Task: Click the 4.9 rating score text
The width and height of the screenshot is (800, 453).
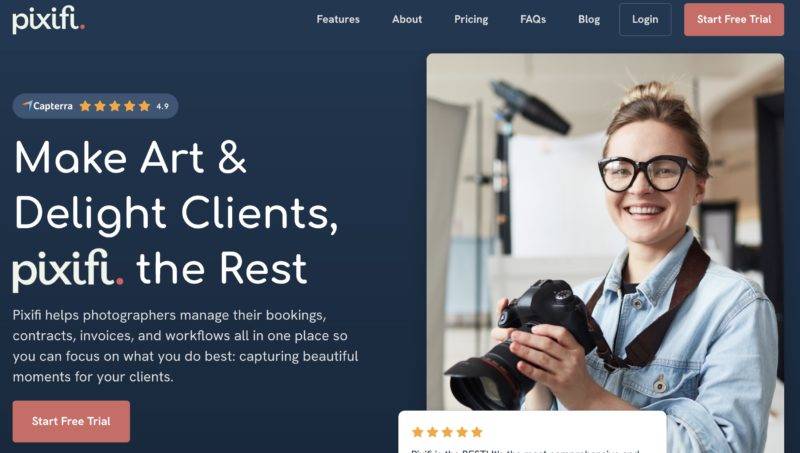Action: point(162,106)
